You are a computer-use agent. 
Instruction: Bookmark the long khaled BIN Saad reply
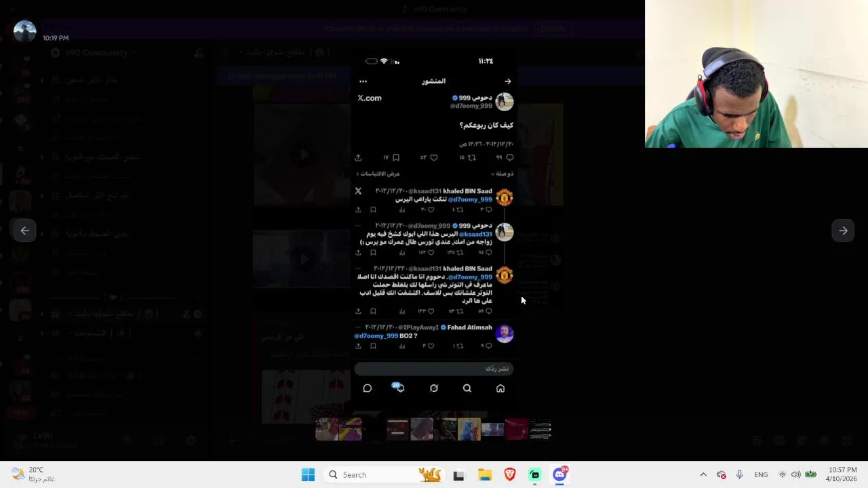[373, 311]
